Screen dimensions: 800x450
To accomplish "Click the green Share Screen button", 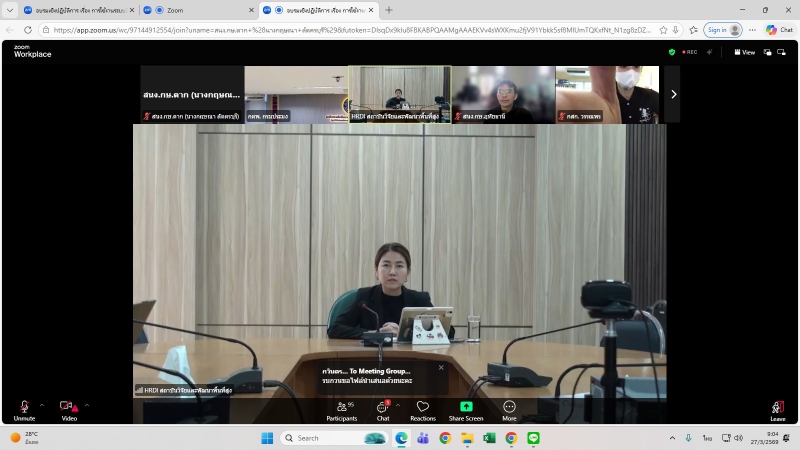I will (x=465, y=408).
